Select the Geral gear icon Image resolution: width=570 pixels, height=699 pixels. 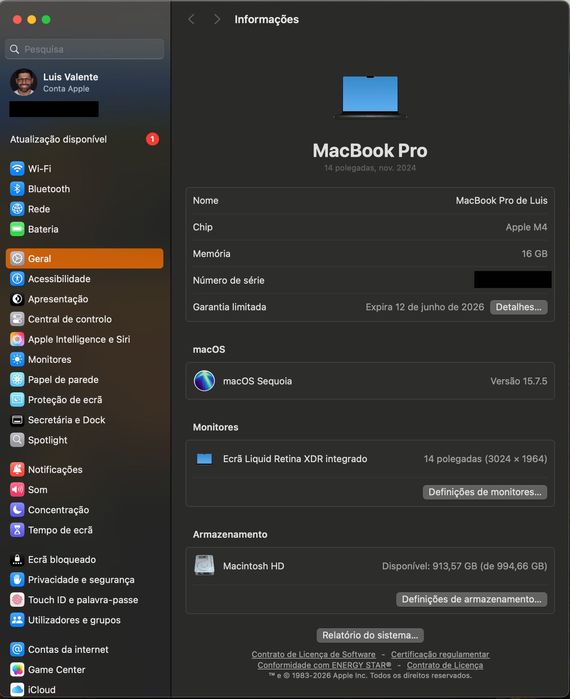coord(17,259)
